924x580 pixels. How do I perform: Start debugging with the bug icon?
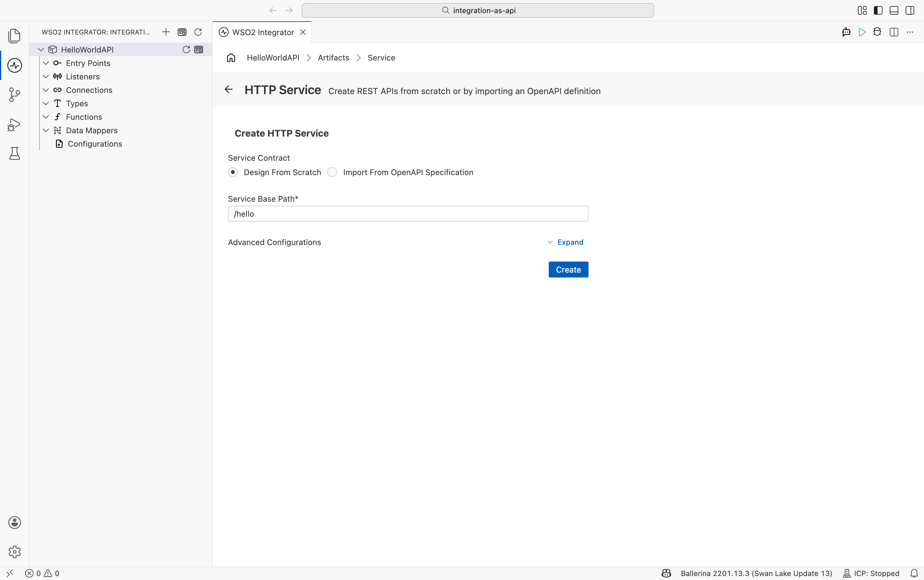pyautogui.click(x=877, y=32)
